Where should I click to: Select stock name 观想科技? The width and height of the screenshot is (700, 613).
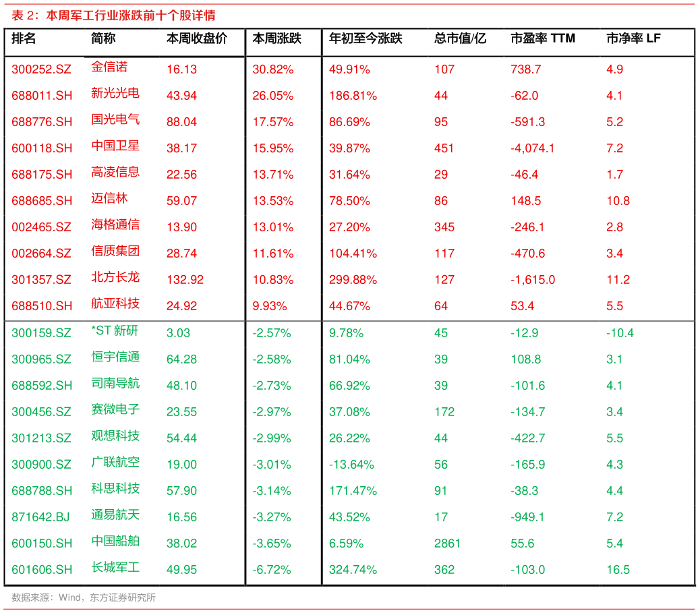[x=115, y=436]
